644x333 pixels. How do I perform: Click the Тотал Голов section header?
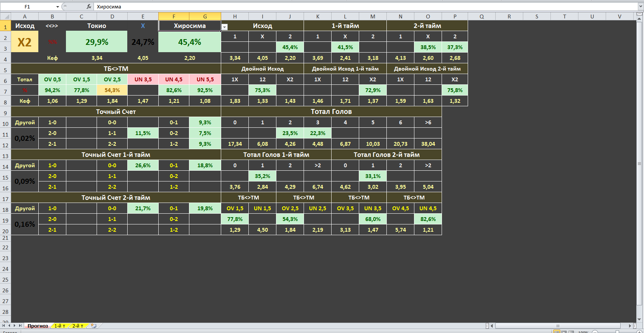332,112
